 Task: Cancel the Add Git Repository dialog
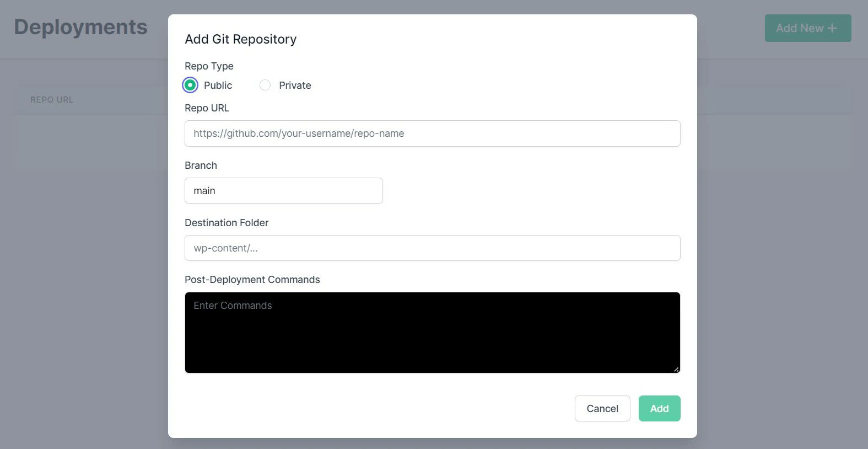click(602, 409)
